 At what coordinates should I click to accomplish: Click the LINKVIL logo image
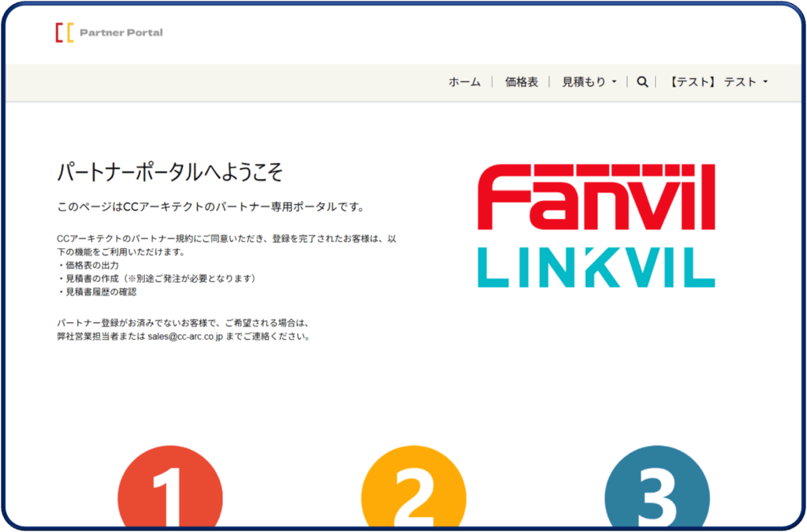click(597, 267)
